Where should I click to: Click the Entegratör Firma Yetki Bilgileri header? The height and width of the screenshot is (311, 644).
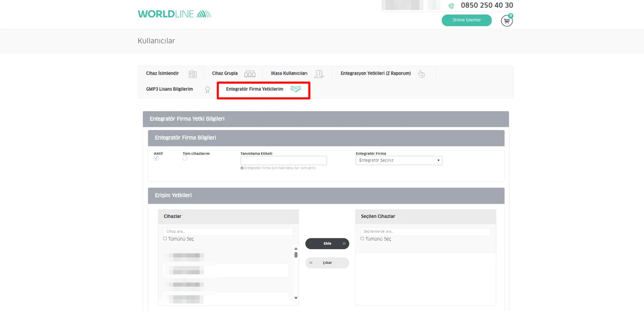(x=326, y=119)
